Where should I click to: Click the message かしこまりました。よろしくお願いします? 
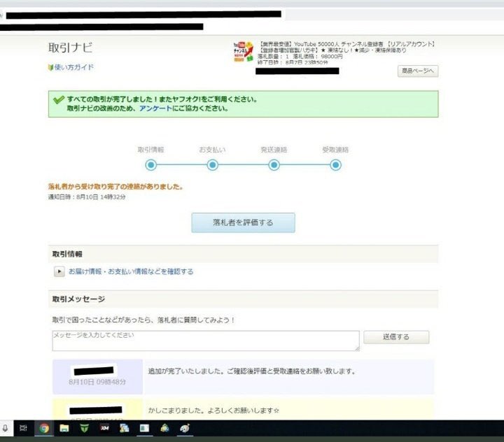tap(213, 411)
